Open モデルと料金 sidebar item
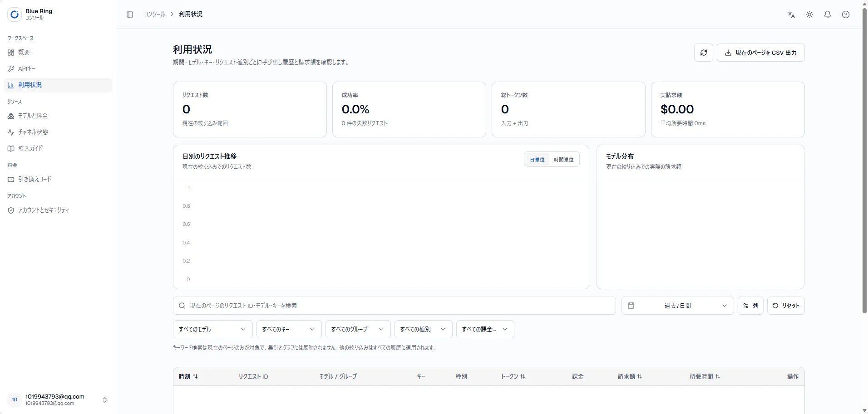This screenshot has width=868, height=414. point(58,116)
